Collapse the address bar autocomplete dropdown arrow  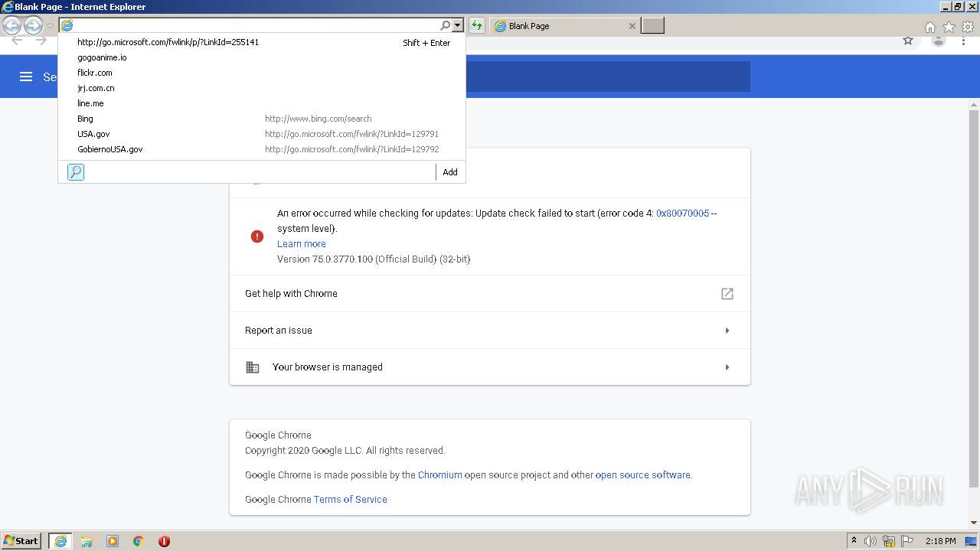(x=457, y=25)
